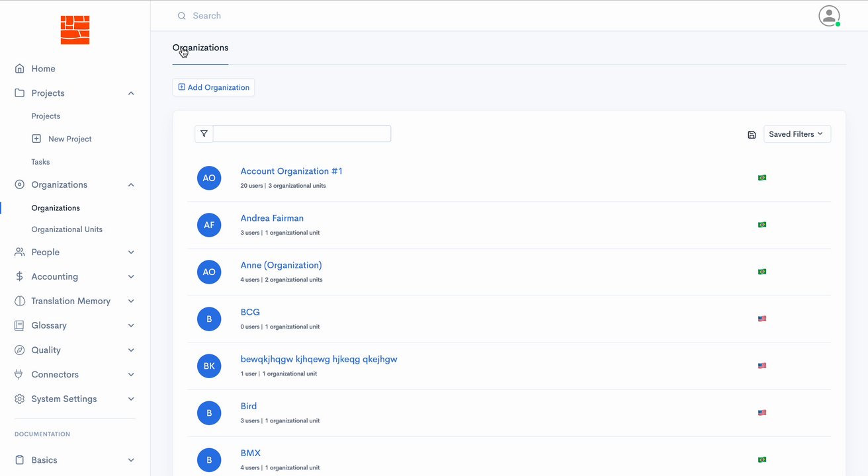Click the Organizations target icon in sidebar

(x=20, y=185)
